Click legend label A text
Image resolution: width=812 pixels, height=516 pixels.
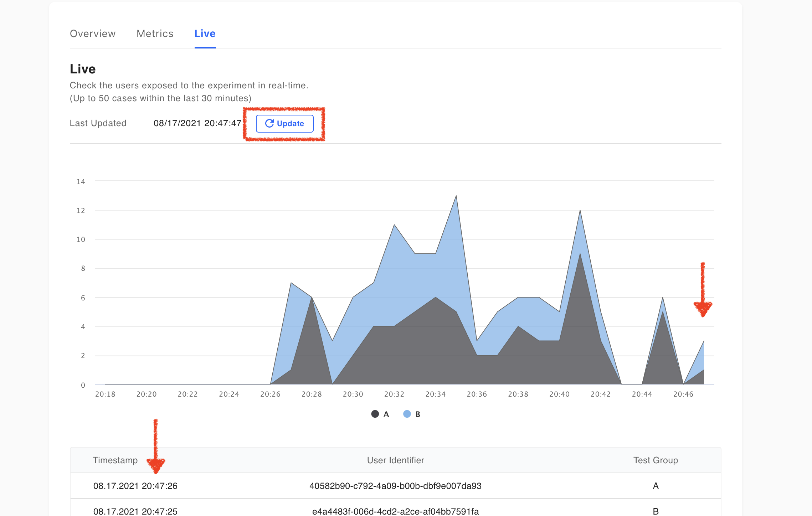386,414
